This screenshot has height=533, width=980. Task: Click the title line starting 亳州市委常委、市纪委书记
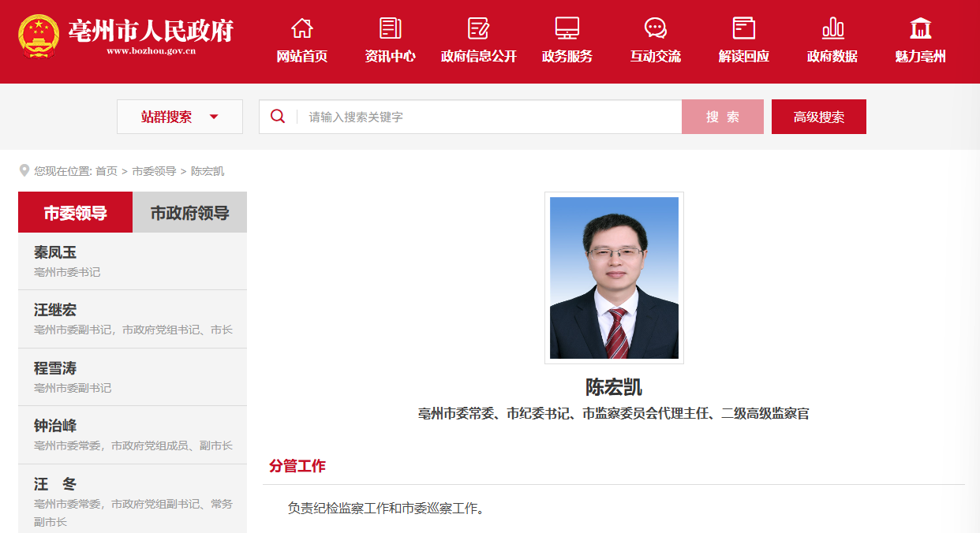(x=614, y=413)
